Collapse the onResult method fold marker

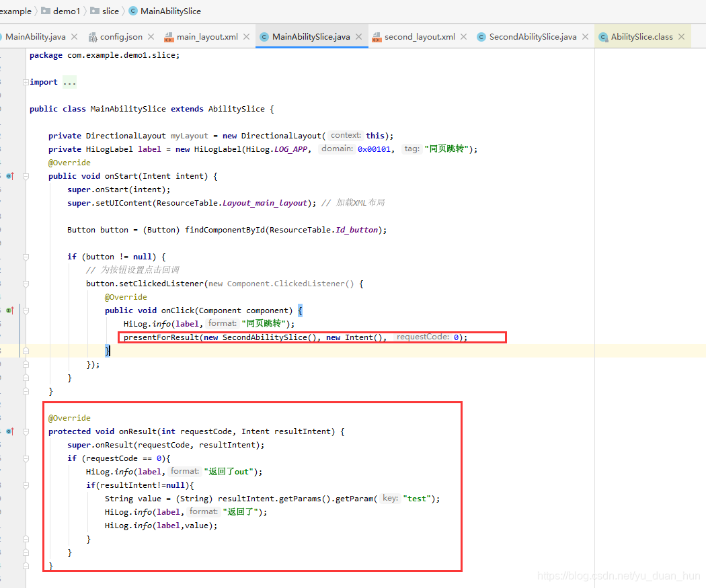point(26,431)
